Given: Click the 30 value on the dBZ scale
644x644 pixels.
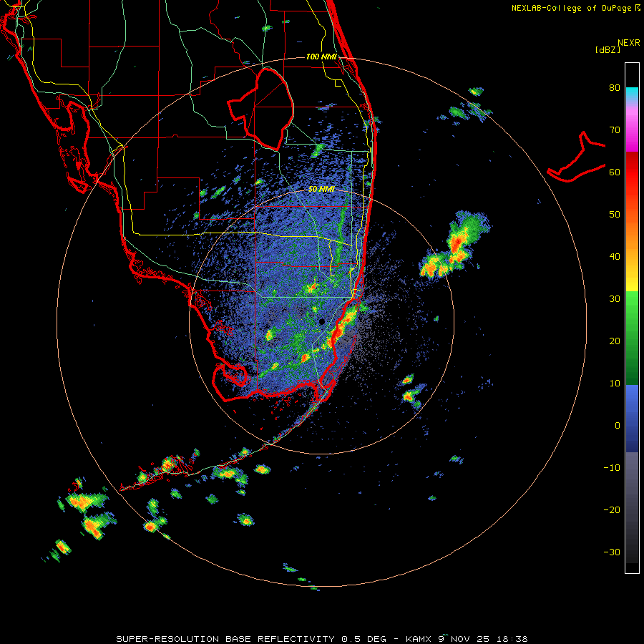Looking at the screenshot, I should coord(615,299).
